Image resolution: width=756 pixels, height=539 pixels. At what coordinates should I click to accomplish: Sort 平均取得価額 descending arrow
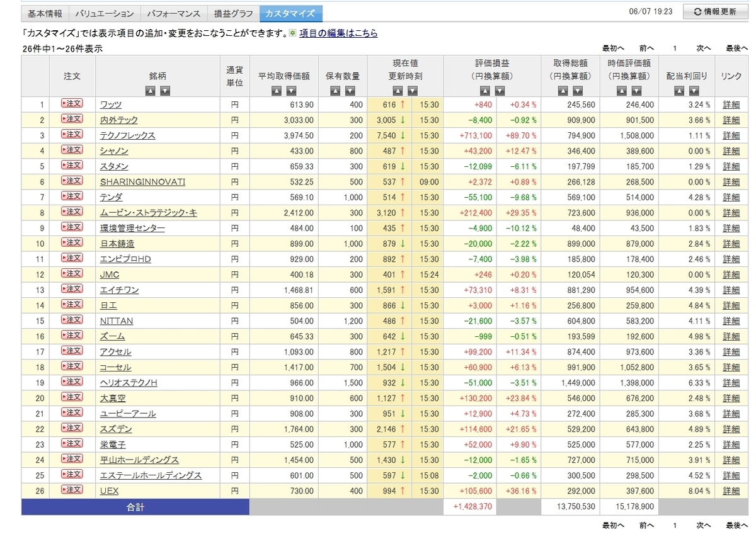291,91
